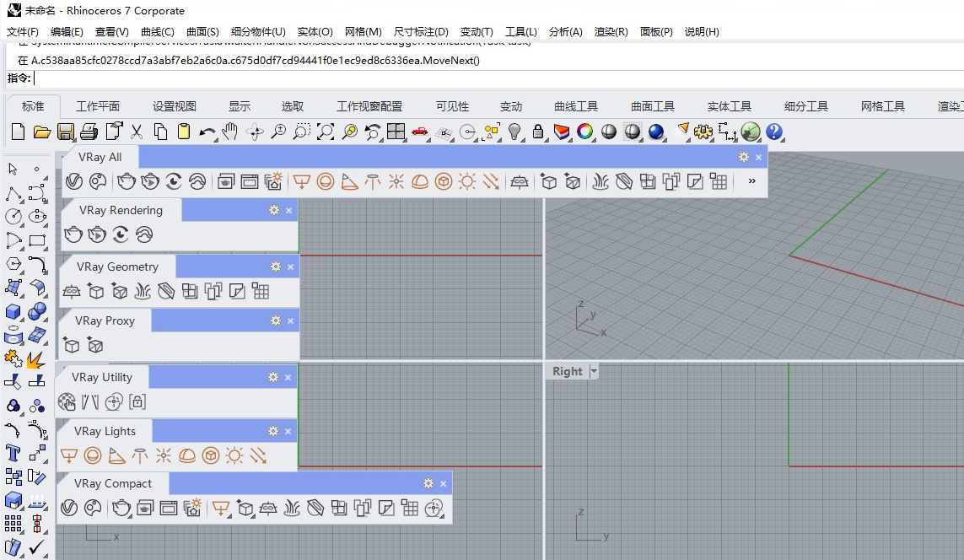
Task: Click the lock camera icon in VRay Utility
Action: pyautogui.click(x=137, y=402)
